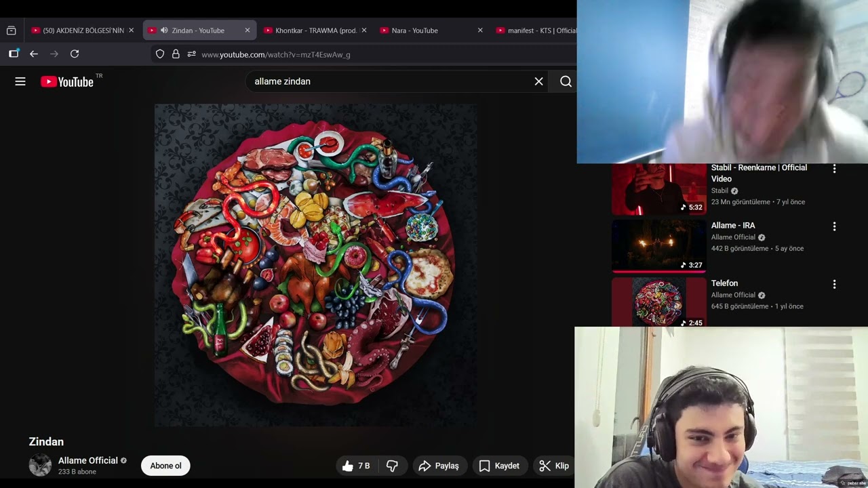The image size is (868, 488).
Task: Close the AKDENİZ BÖLGESİ'NİN tab
Action: [x=131, y=30]
